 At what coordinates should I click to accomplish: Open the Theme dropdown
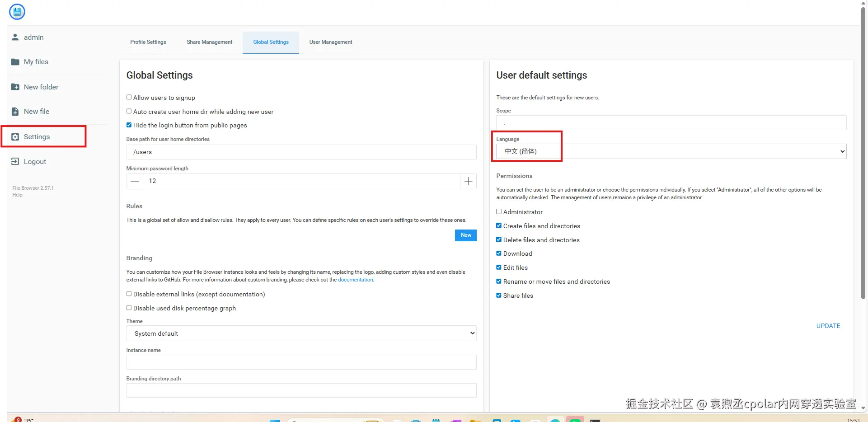tap(301, 333)
